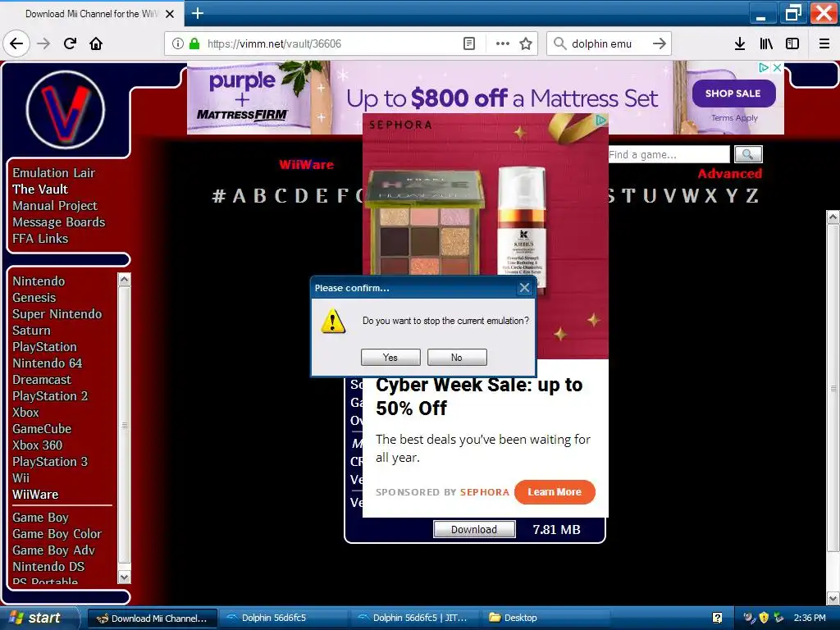This screenshot has width=840, height=630.
Task: Browse games starting with # symbol
Action: pyautogui.click(x=218, y=196)
